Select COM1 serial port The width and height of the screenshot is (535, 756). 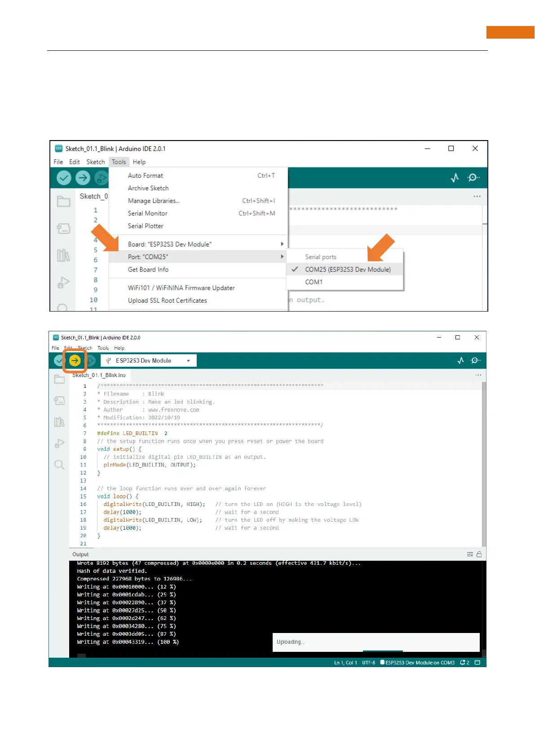pos(345,282)
